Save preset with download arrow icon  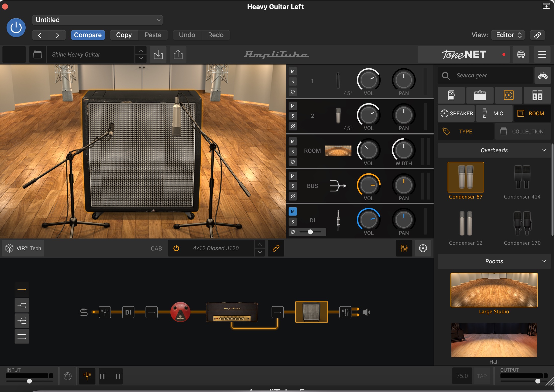coord(158,55)
